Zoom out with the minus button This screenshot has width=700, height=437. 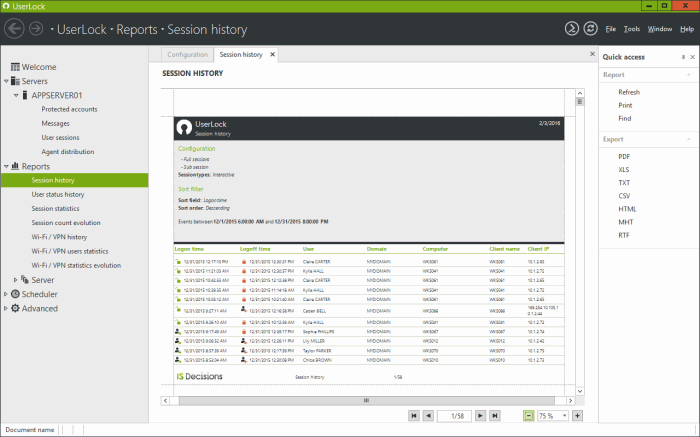[529, 416]
